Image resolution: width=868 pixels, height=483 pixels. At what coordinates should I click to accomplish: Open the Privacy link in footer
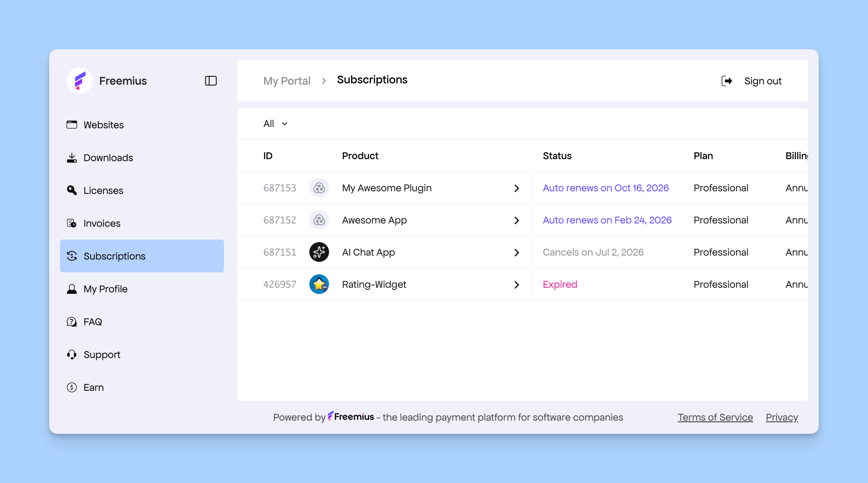coord(781,417)
